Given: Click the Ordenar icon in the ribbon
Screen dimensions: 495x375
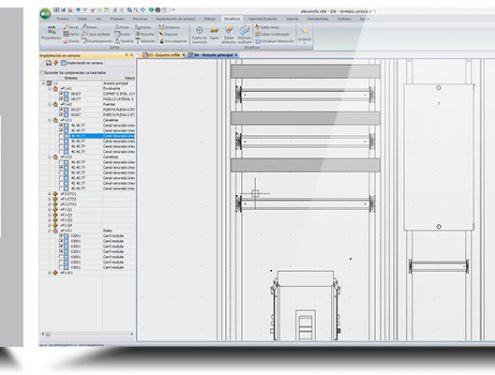Looking at the screenshot, I should click(x=304, y=35).
